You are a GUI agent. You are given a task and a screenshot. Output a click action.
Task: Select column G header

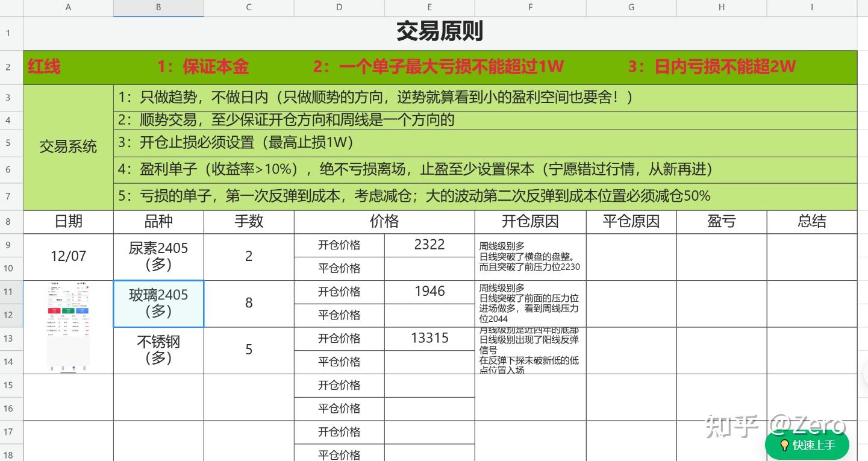pyautogui.click(x=631, y=8)
